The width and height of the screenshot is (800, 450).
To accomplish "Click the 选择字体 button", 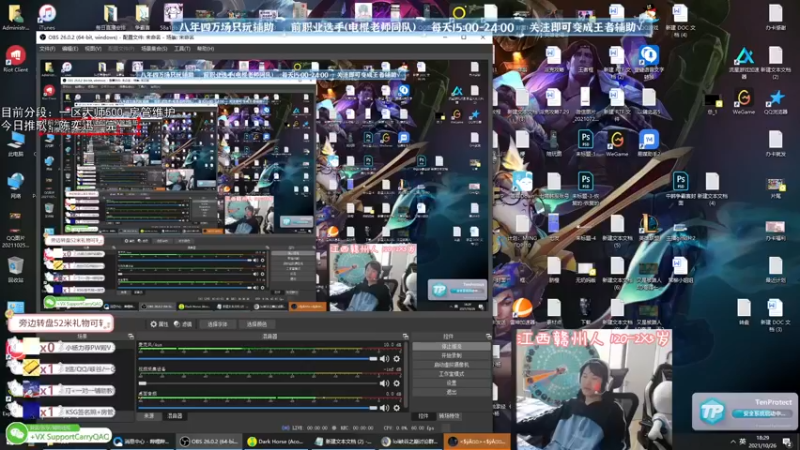I will click(x=217, y=324).
